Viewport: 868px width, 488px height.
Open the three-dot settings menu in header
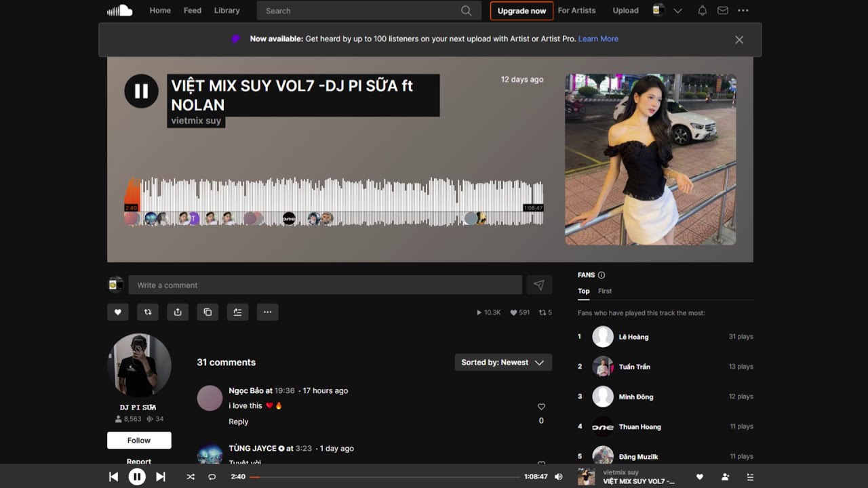(x=743, y=10)
